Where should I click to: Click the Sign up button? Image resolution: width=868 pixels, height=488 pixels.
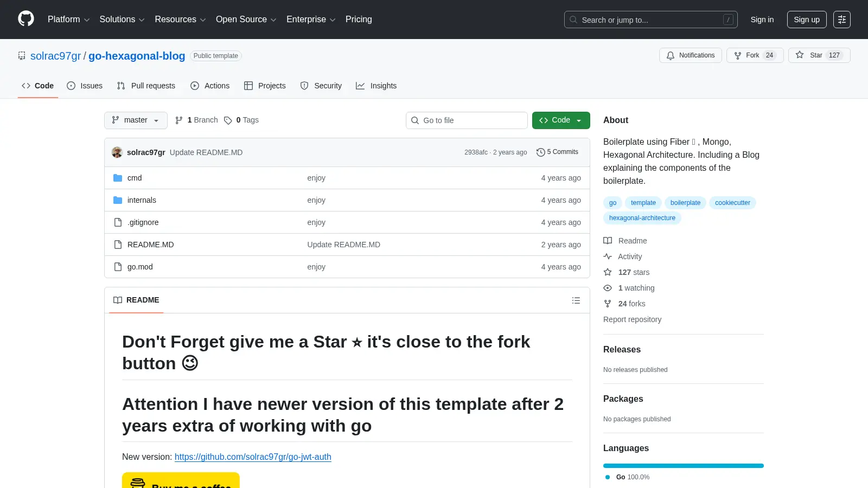pyautogui.click(x=807, y=20)
